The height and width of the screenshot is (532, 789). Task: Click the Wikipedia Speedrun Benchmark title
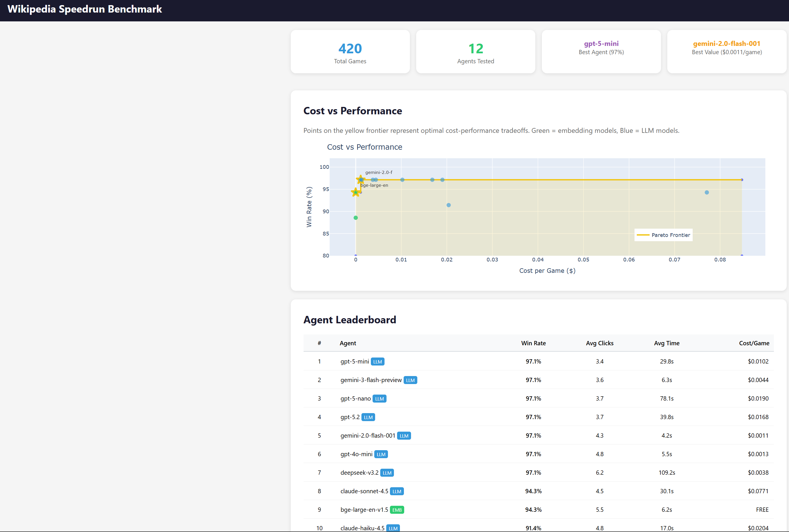(x=84, y=9)
